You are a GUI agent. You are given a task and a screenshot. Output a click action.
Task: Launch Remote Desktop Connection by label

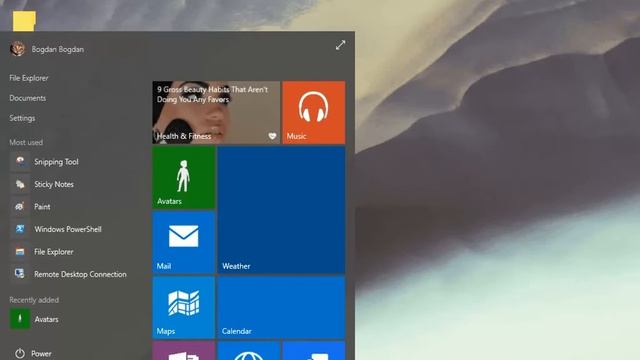[80, 274]
